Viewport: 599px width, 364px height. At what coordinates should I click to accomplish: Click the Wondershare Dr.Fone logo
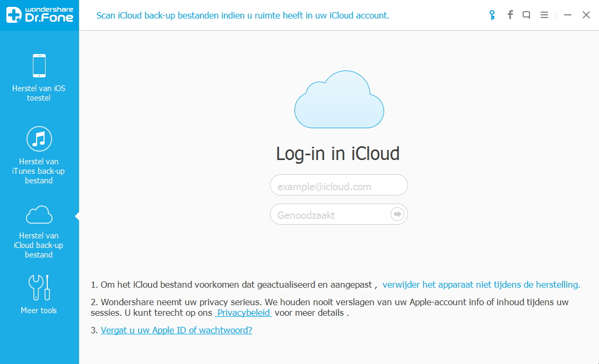coord(39,15)
